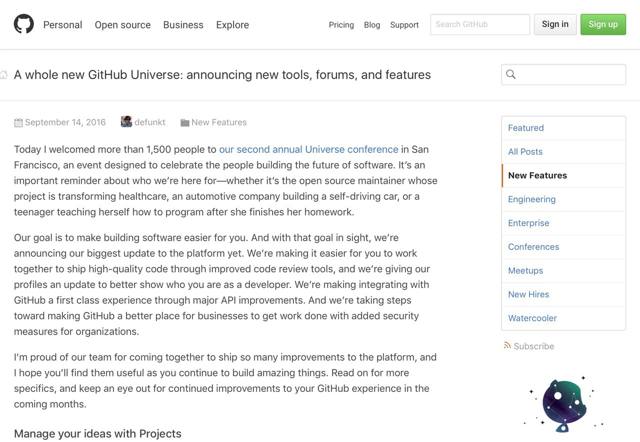The width and height of the screenshot is (640, 442).
Task: Click the calendar icon beside the date
Action: tap(18, 123)
